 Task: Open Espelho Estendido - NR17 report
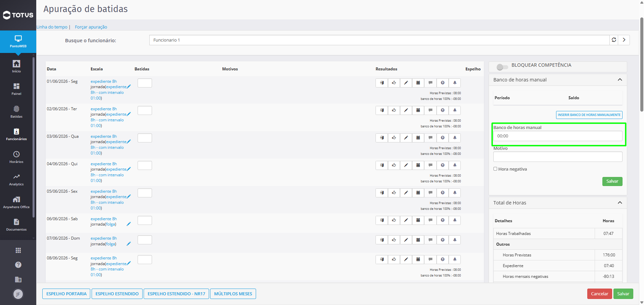pyautogui.click(x=177, y=294)
